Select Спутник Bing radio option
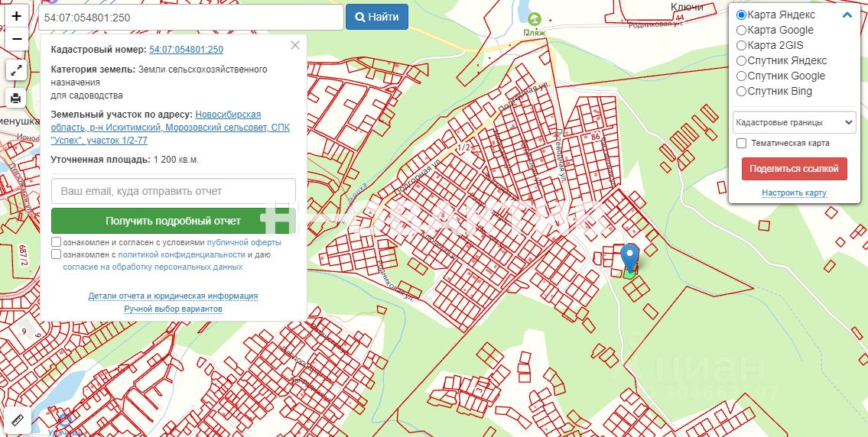This screenshot has width=868, height=437. [x=741, y=92]
